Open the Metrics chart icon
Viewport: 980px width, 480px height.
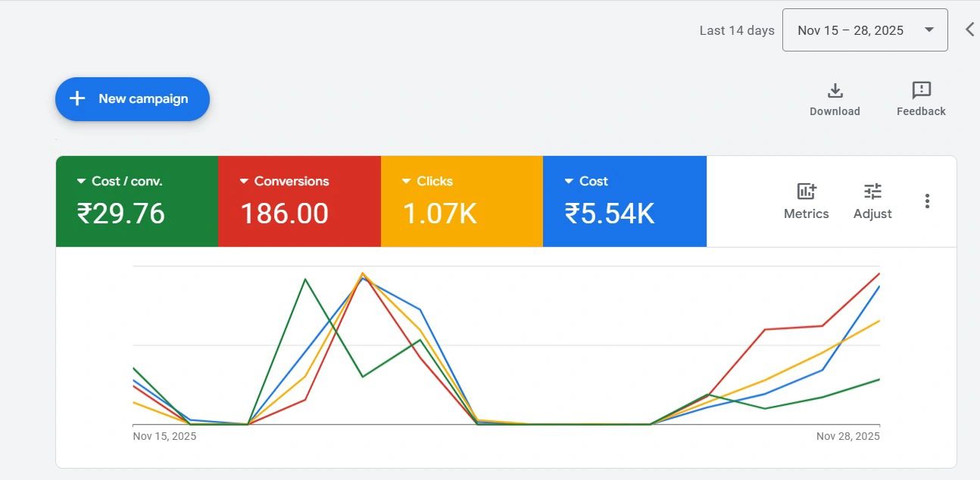click(x=806, y=192)
